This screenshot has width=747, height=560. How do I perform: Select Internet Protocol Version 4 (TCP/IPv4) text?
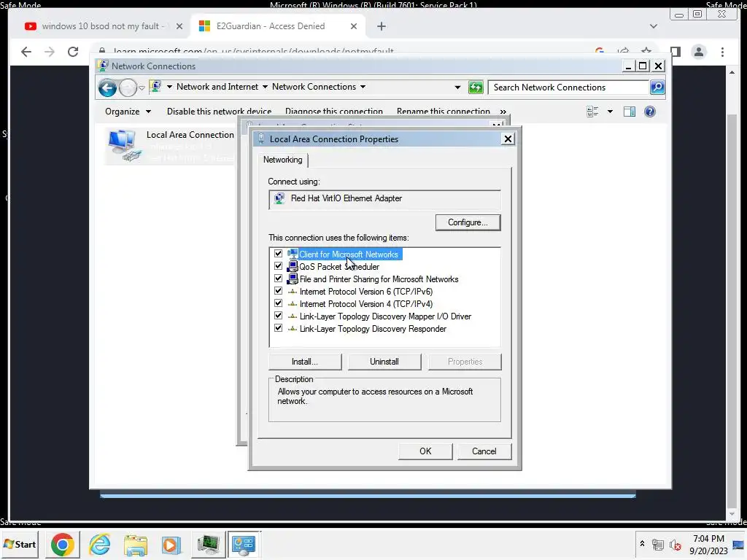366,304
